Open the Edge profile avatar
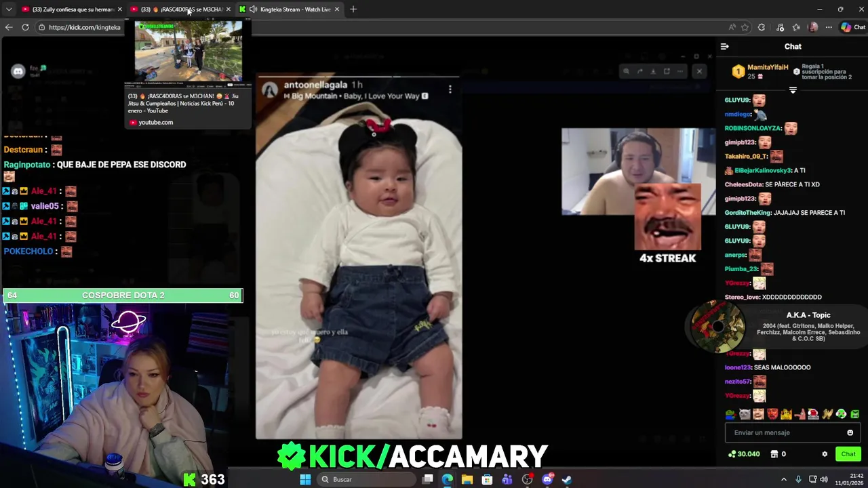868x488 pixels. (813, 27)
